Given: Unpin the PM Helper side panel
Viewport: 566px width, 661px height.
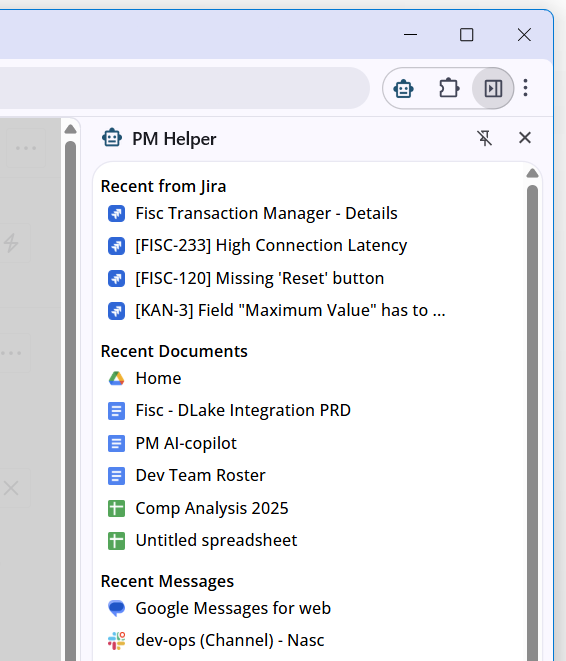Looking at the screenshot, I should 485,138.
